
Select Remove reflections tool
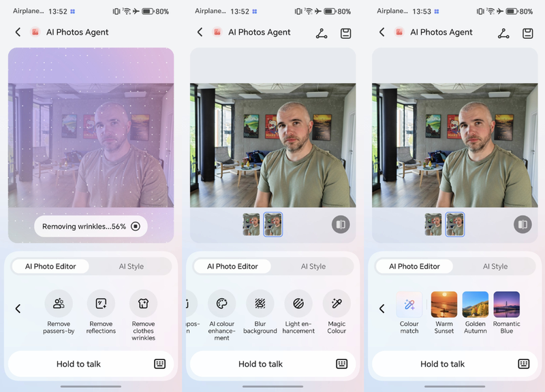pyautogui.click(x=101, y=312)
